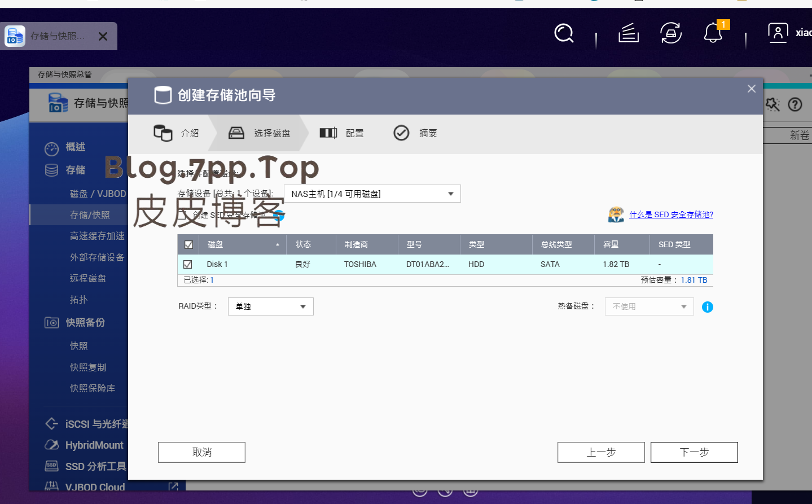Click the info icon beside 热备磁盘
The image size is (812, 504).
pos(708,307)
